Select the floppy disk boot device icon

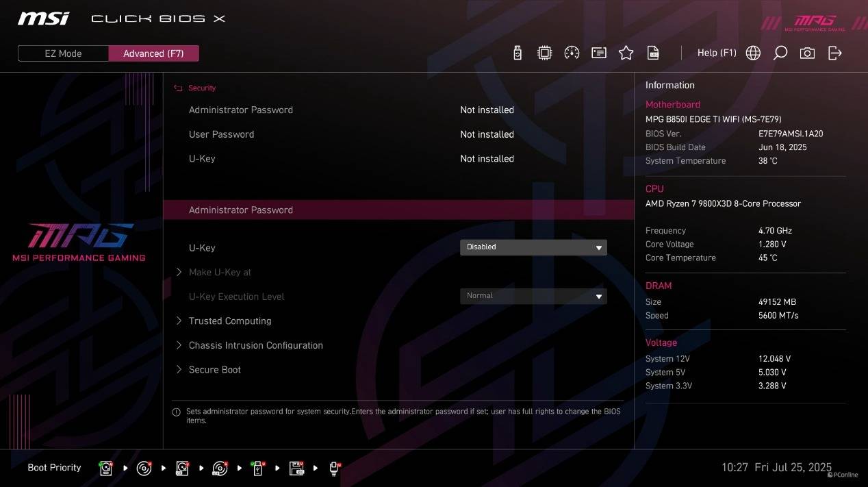[296, 469]
